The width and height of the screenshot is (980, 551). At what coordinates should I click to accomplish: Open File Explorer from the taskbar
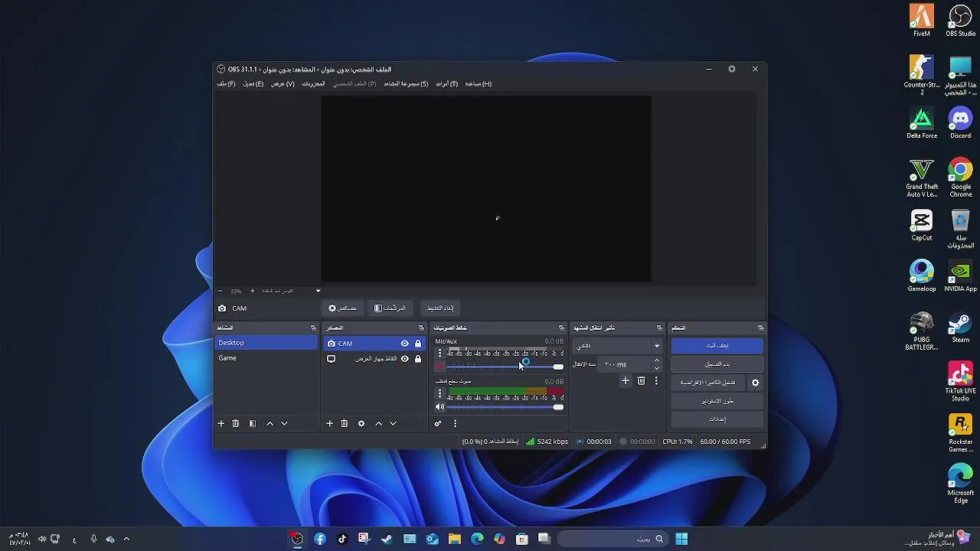tap(455, 539)
